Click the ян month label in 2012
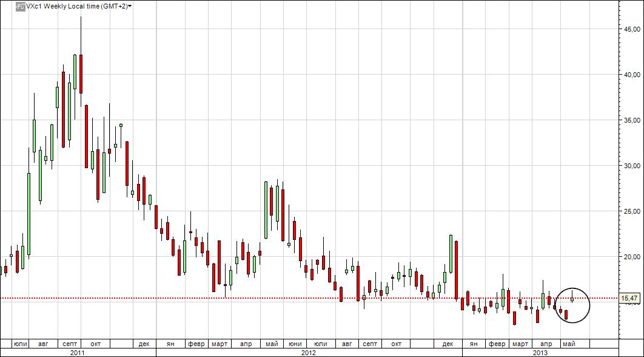Image resolution: width=644 pixels, height=357 pixels. pyautogui.click(x=171, y=344)
